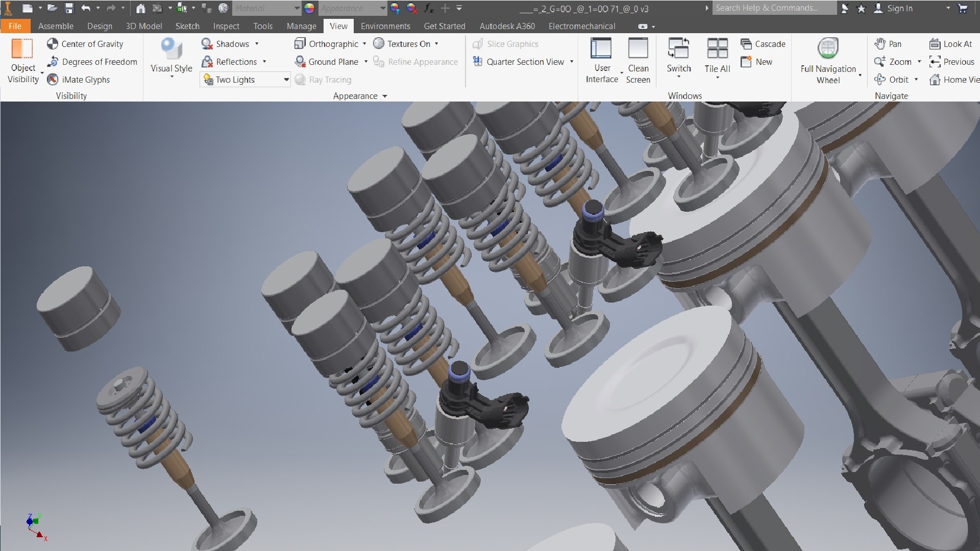Save the document with the disk icon
The height and width of the screenshot is (551, 980).
click(69, 8)
